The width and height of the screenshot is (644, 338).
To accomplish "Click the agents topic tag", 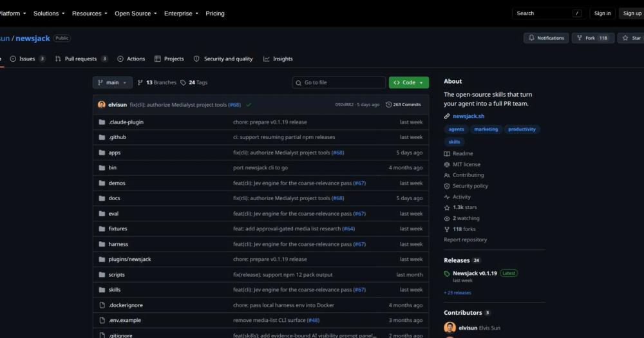I will (x=456, y=129).
